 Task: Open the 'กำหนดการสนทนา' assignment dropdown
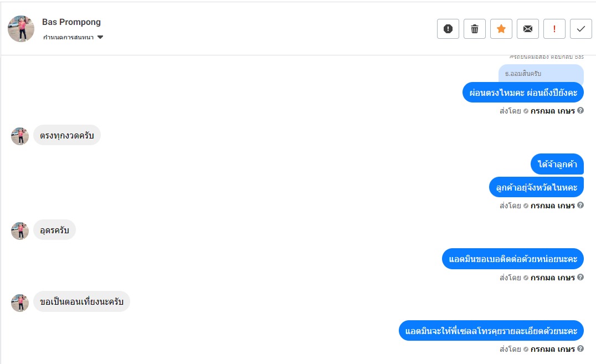[x=69, y=38]
